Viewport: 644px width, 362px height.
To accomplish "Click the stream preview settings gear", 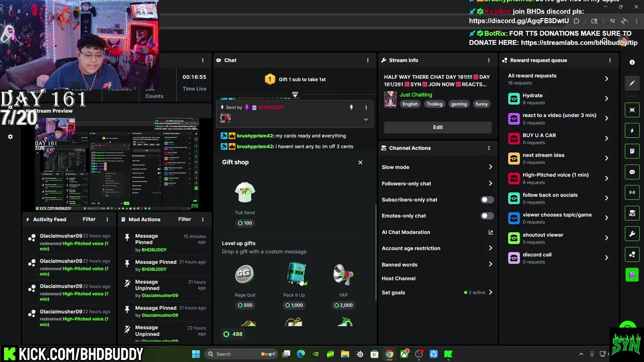I will pyautogui.click(x=10, y=137).
